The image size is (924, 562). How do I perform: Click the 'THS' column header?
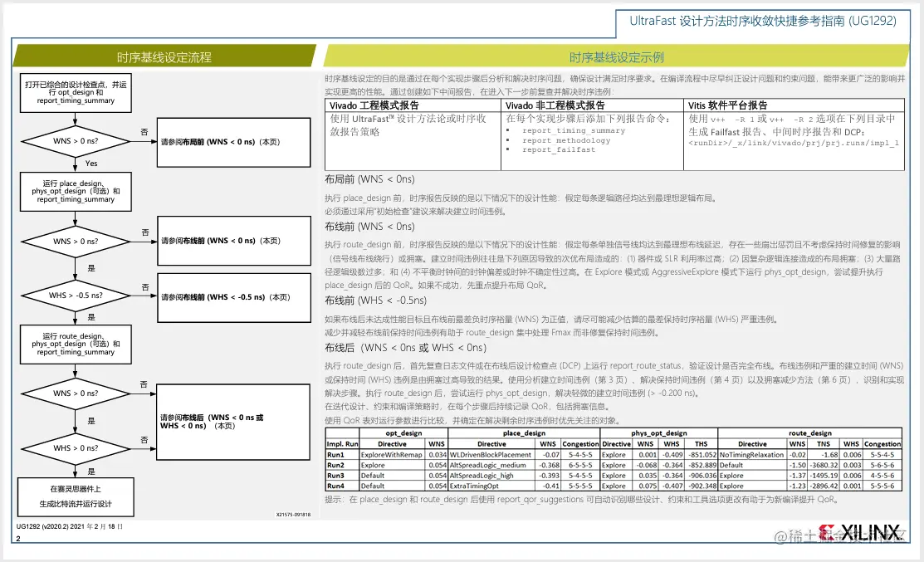702,443
